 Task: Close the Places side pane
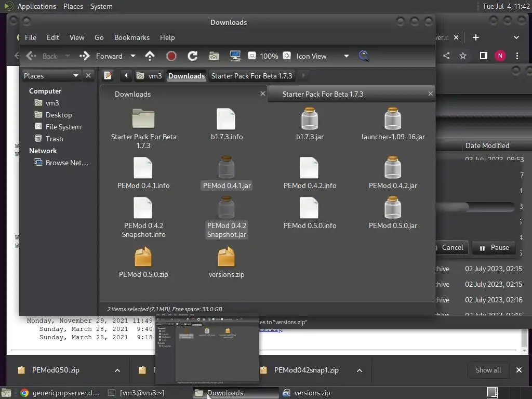(x=88, y=76)
